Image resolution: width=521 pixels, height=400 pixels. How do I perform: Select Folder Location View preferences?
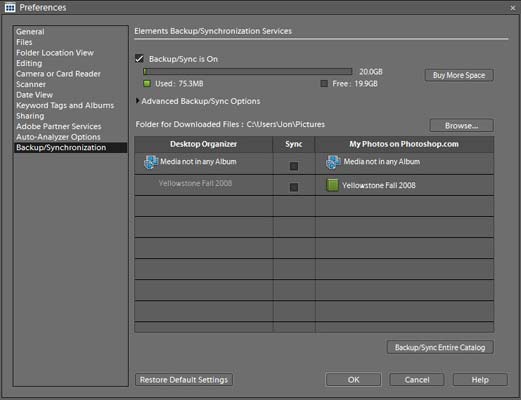pyautogui.click(x=55, y=53)
